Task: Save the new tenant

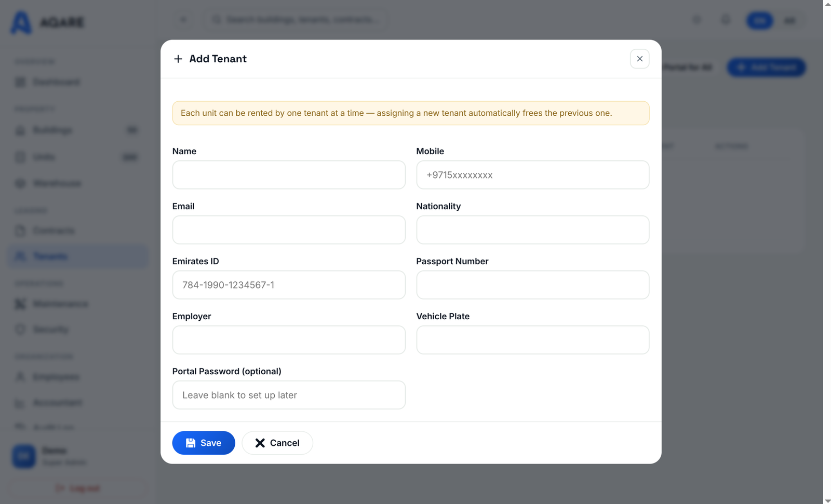Action: click(204, 443)
